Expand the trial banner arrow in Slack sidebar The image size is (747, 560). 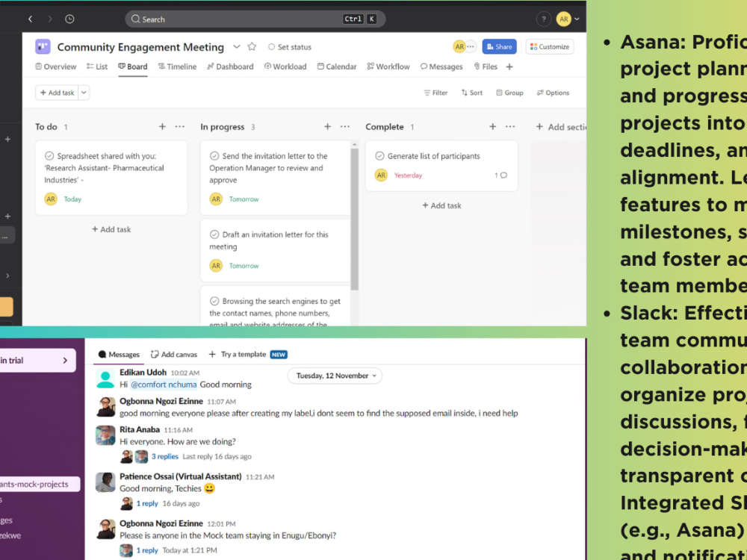[65, 361]
